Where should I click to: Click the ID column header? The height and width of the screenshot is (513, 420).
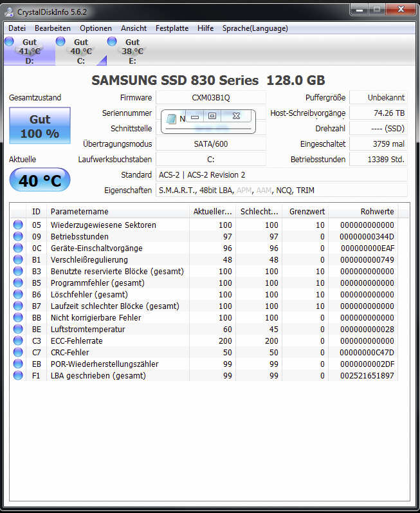[36, 211]
